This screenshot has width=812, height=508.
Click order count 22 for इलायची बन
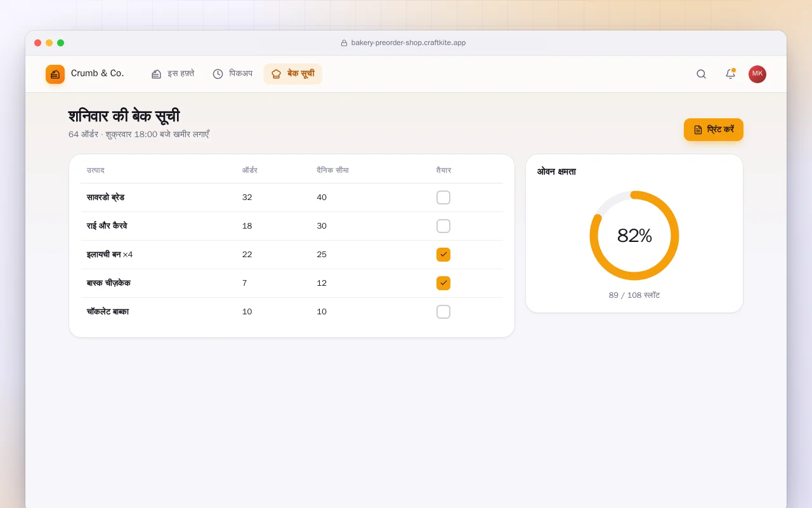coord(247,255)
